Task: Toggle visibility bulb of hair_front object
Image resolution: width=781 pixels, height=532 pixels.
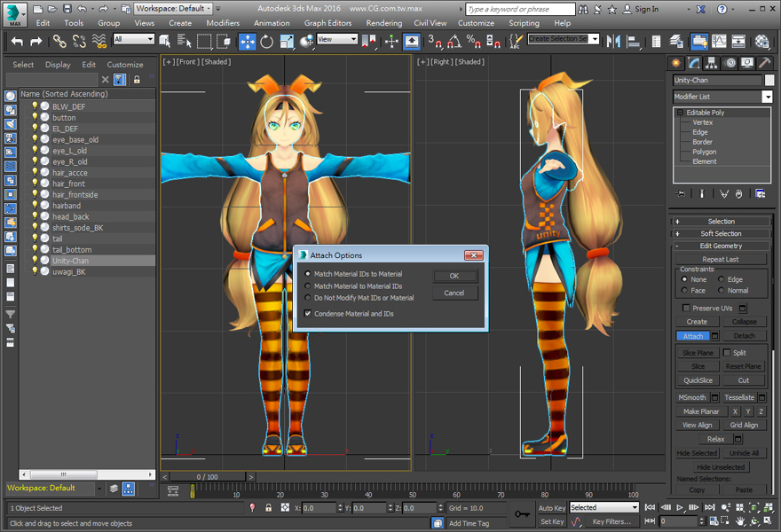Action: 35,184
